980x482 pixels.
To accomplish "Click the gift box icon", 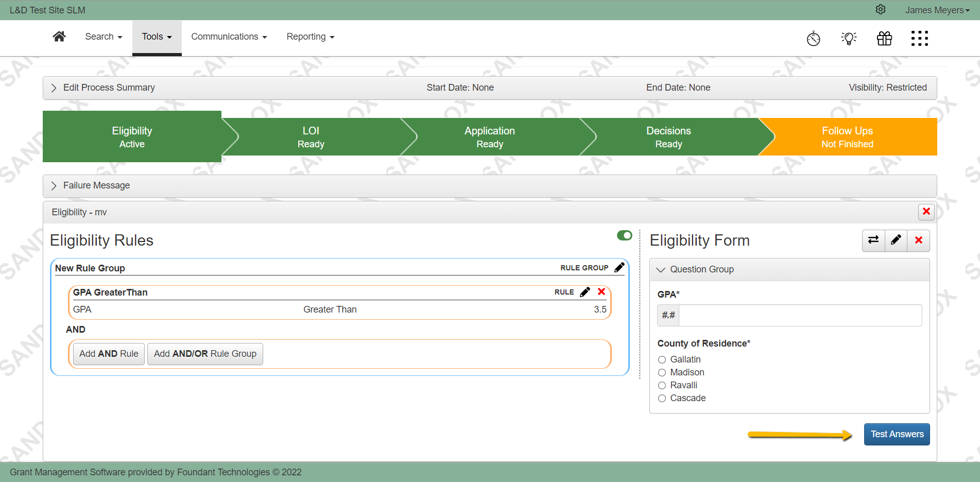I will coord(884,38).
